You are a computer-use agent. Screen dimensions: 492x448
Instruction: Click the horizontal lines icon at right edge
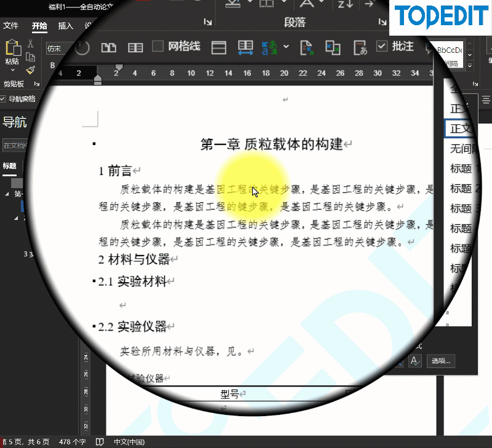pos(486,100)
